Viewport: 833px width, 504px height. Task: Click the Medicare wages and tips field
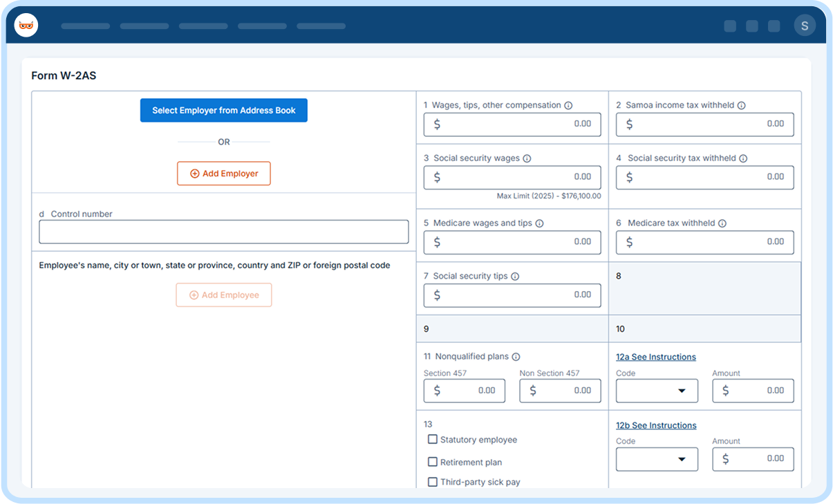click(x=512, y=242)
